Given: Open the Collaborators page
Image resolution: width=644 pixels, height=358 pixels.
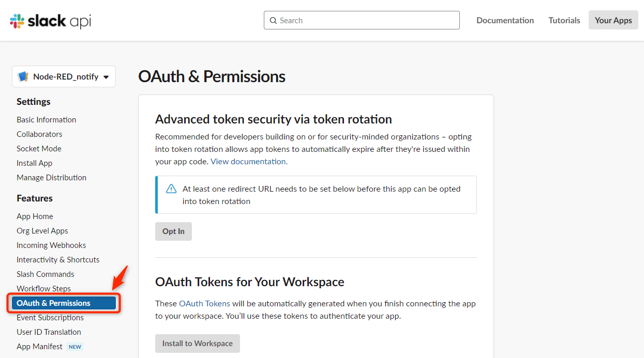Looking at the screenshot, I should [39, 134].
